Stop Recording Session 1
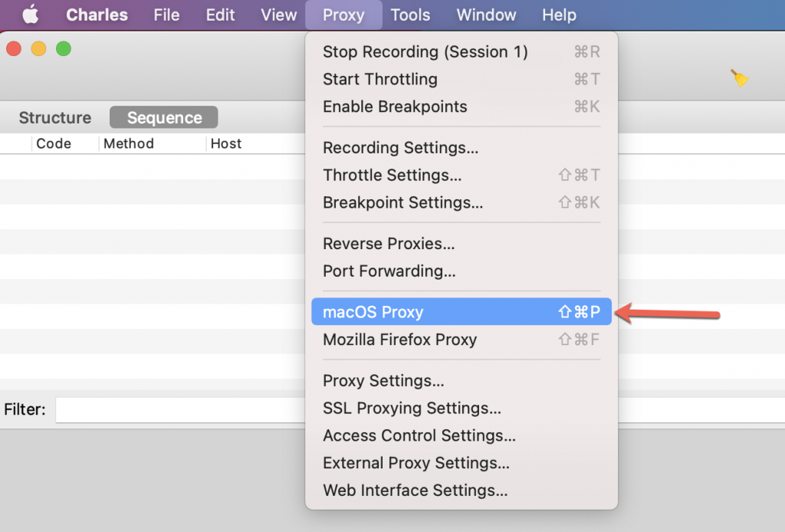 (461, 51)
